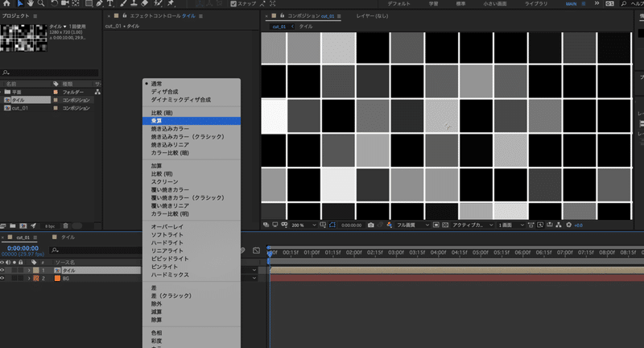Select the Selection arrow tool
The width and height of the screenshot is (644, 348).
coord(20,4)
